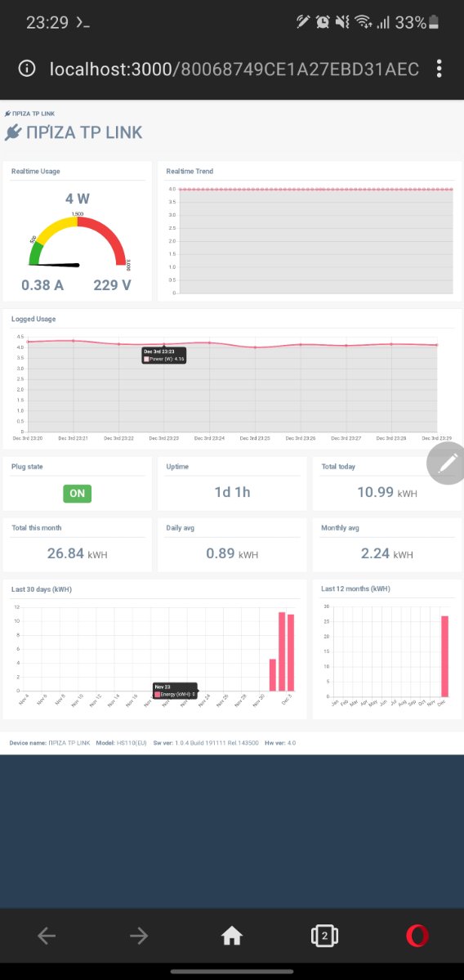The image size is (464, 980).
Task: Click the Logged Usage panel title
Action: point(33,319)
